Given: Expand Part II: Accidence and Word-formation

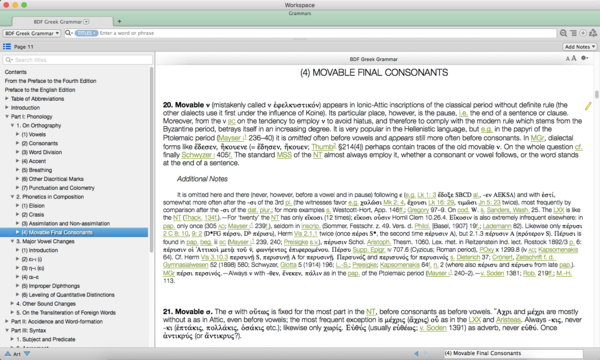Looking at the screenshot, I should click(x=7, y=321).
